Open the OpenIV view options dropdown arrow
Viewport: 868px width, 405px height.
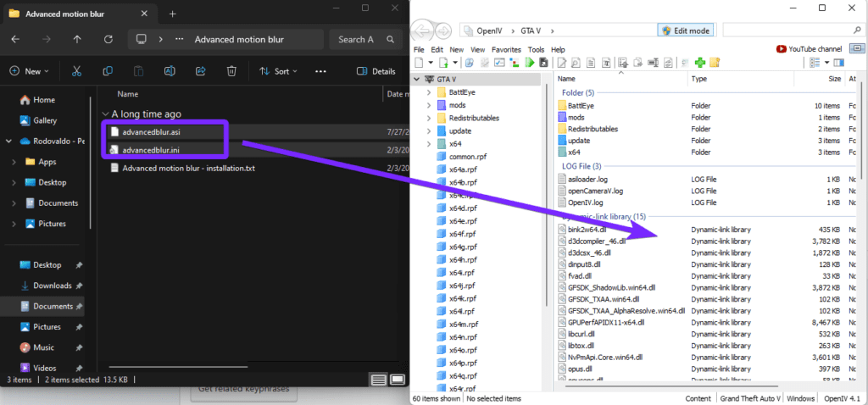(x=826, y=63)
